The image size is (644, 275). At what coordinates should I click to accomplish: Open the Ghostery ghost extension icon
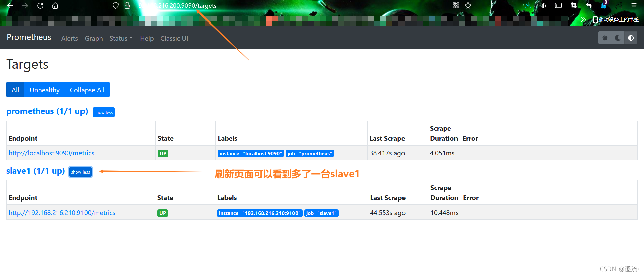coord(604,5)
